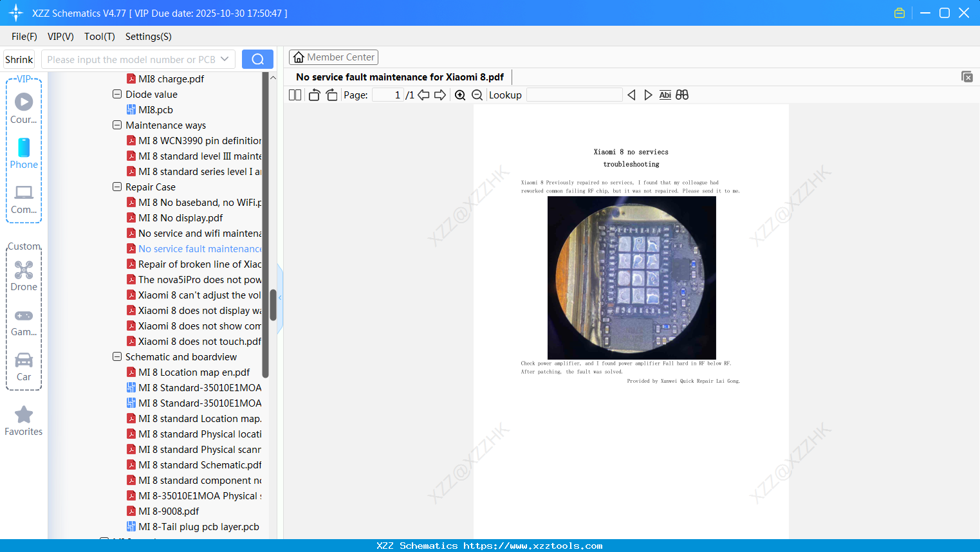This screenshot has width=980, height=552.
Task: Open the Car category
Action: pyautogui.click(x=24, y=366)
